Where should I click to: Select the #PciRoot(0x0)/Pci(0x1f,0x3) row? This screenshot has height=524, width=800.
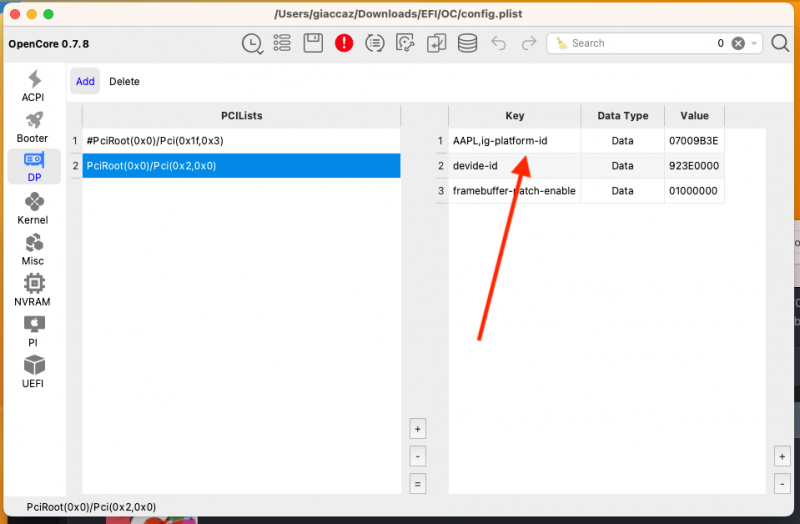tap(241, 141)
